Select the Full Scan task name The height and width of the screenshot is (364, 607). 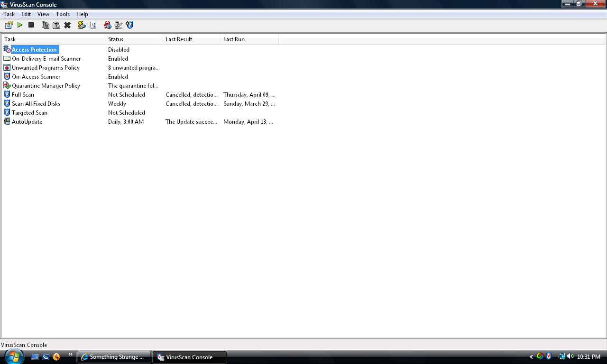click(23, 94)
